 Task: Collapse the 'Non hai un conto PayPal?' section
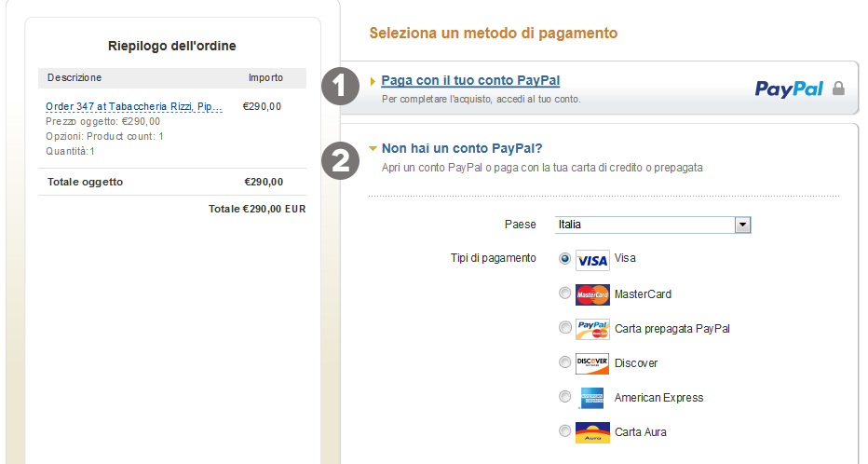coord(373,148)
